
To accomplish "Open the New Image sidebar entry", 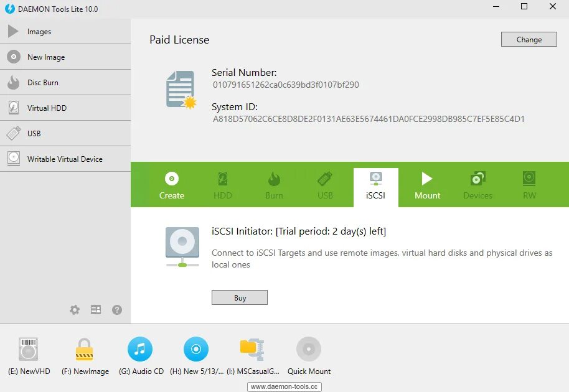I will click(65, 57).
